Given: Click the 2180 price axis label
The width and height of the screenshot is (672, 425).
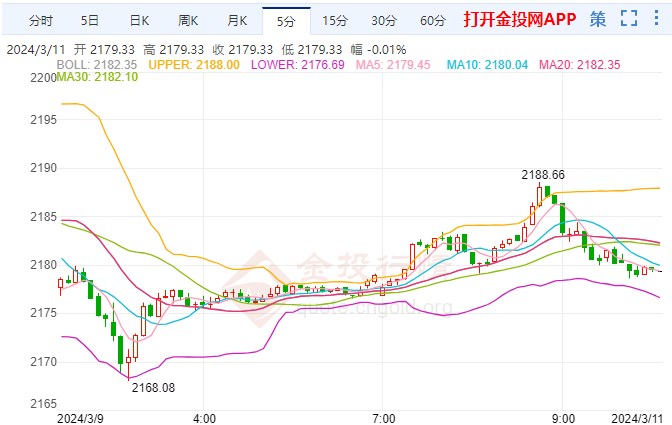Looking at the screenshot, I should [43, 265].
